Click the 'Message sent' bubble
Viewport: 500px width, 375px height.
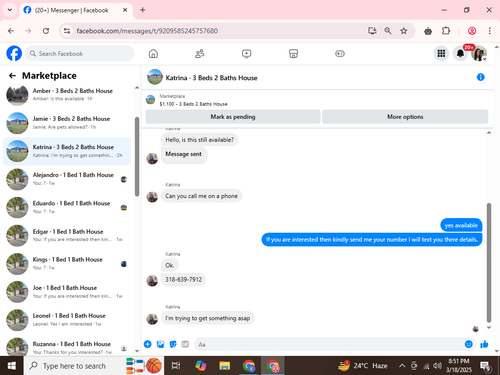184,154
